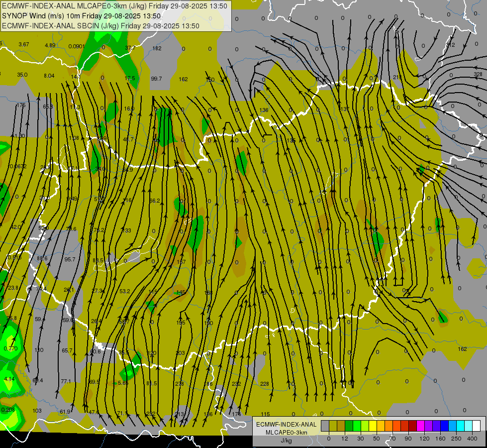
Task: Click the MLCAPE0-3km title line at top
Action: pos(114,6)
